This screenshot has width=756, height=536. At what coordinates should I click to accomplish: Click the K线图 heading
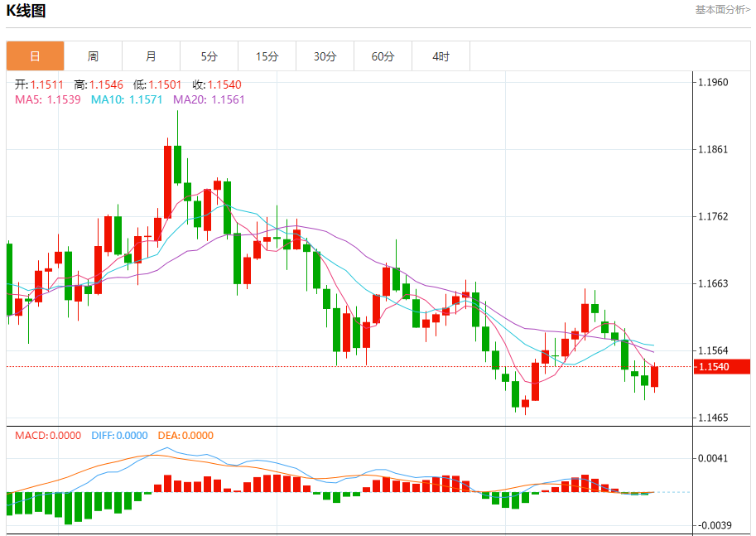click(x=26, y=10)
